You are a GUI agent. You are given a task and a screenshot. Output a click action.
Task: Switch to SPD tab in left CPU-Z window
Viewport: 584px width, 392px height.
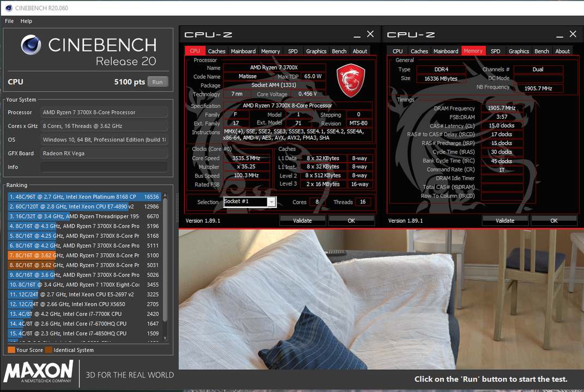tap(293, 51)
